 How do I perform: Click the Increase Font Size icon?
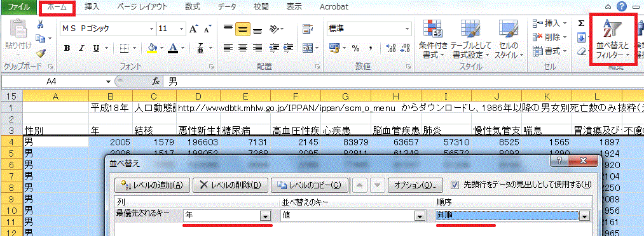(194, 29)
